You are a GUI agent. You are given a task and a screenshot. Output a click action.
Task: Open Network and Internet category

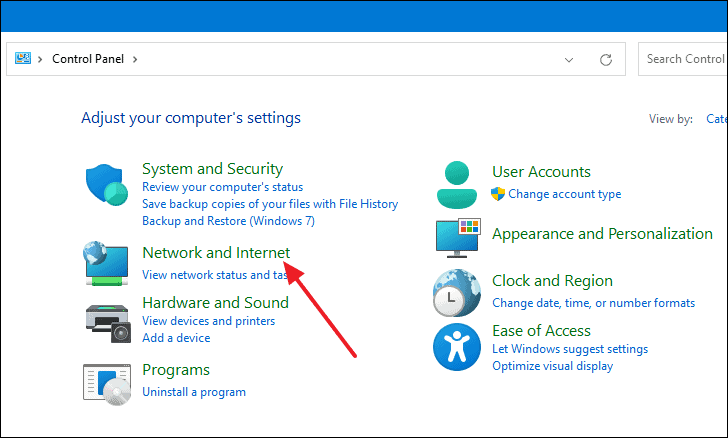pos(216,252)
